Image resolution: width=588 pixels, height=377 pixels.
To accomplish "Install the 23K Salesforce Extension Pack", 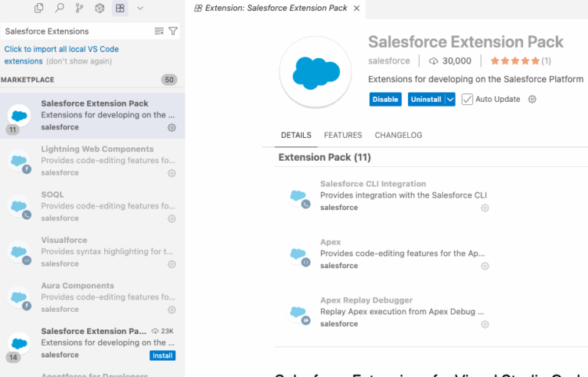I will click(162, 356).
